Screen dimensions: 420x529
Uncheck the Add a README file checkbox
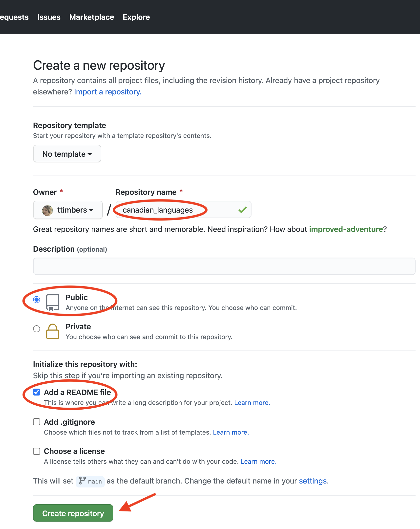(37, 392)
